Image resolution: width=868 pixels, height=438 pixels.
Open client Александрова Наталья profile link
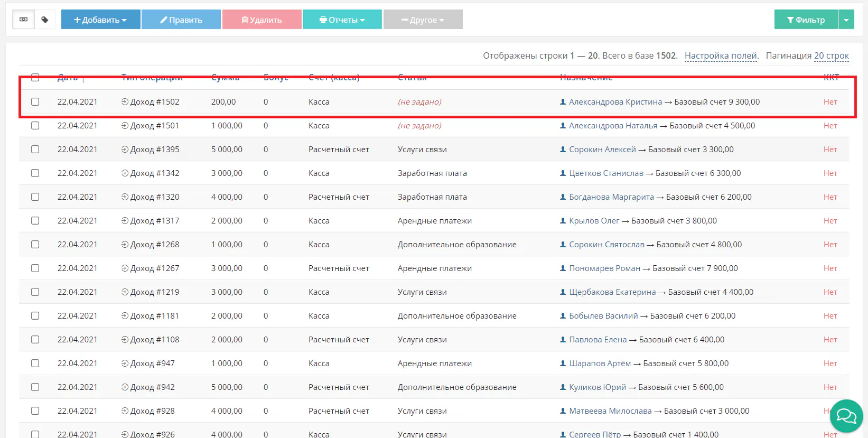pyautogui.click(x=613, y=126)
